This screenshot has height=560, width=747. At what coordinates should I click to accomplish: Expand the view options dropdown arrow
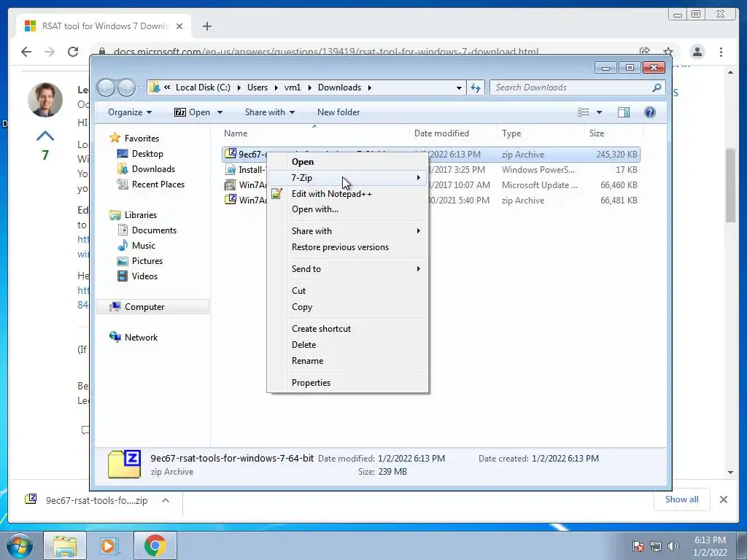600,112
